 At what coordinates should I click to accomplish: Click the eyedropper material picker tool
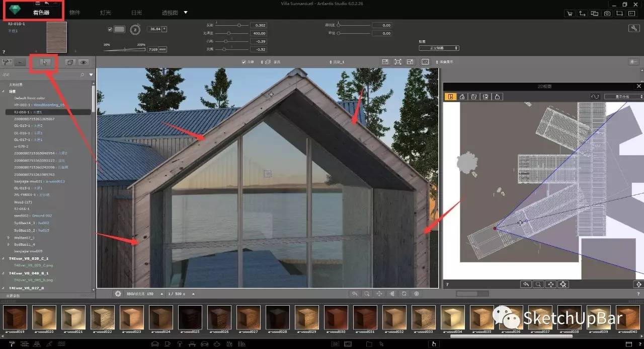(7, 62)
